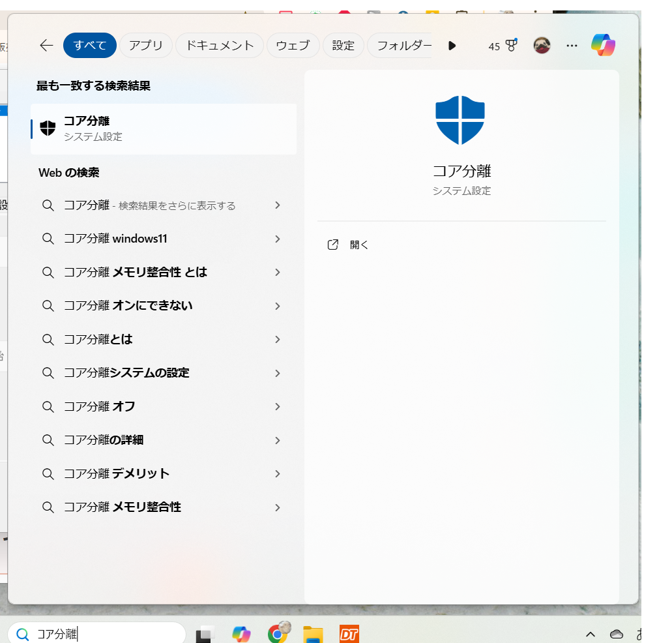This screenshot has width=672, height=643.
Task: Expand chevron for コア分離 windows11 row
Action: click(278, 239)
